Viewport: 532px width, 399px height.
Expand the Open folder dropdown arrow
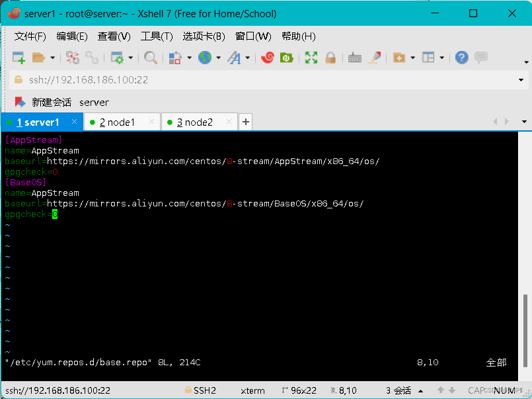click(53, 58)
